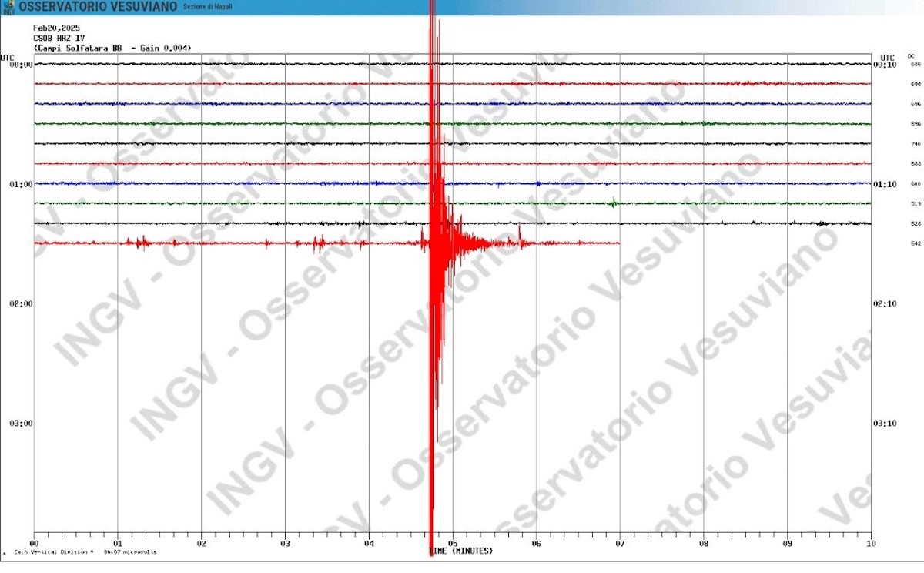Click the DC column header
The image size is (924, 573).
click(x=911, y=56)
